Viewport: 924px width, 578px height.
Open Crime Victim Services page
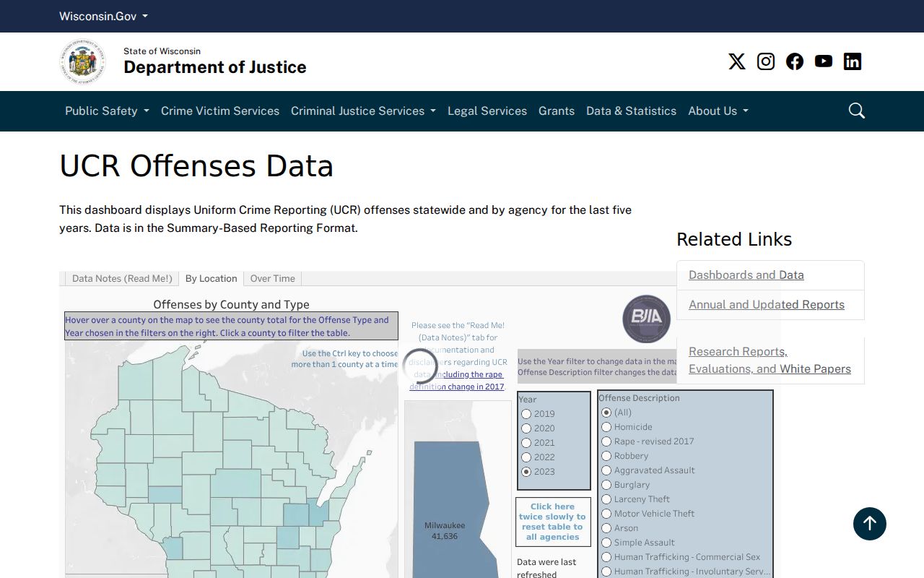click(x=220, y=111)
